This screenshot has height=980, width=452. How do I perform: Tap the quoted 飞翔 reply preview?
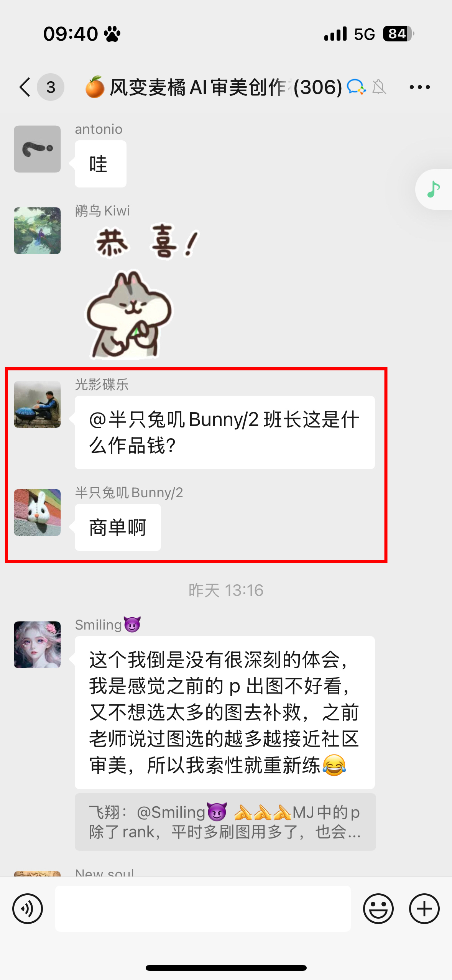click(225, 822)
